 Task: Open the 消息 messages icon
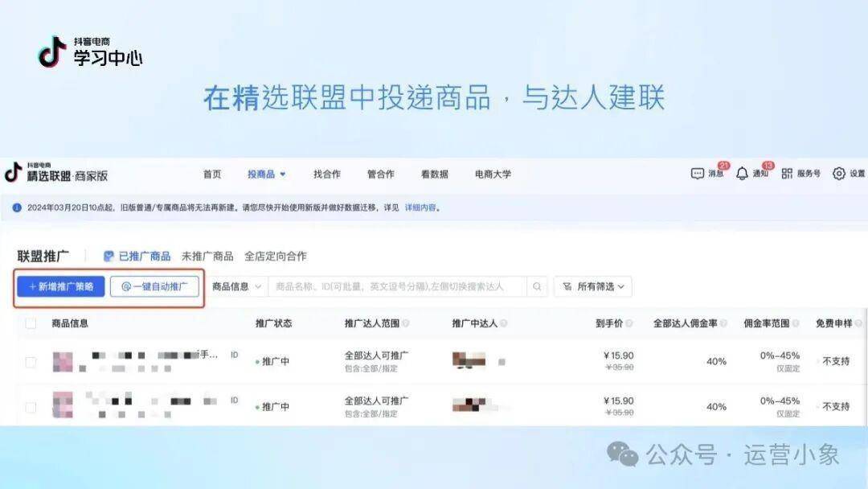[698, 174]
